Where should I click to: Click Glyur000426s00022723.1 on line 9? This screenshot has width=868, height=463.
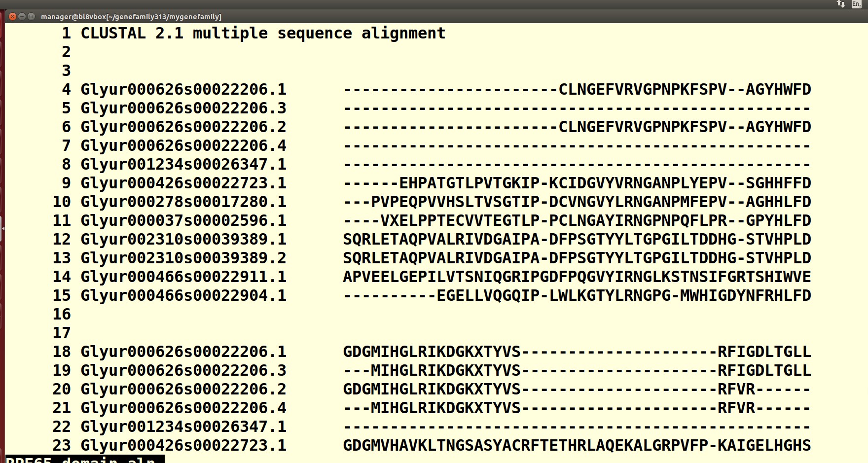[x=183, y=183]
